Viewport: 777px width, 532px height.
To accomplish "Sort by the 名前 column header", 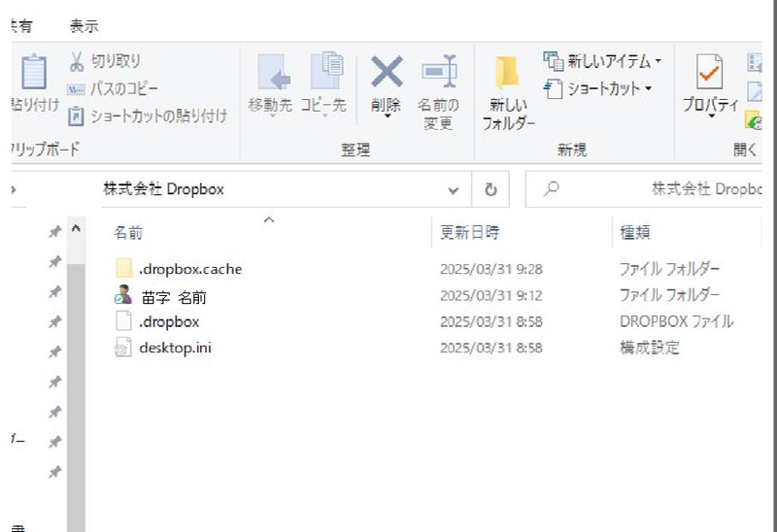I will 128,232.
